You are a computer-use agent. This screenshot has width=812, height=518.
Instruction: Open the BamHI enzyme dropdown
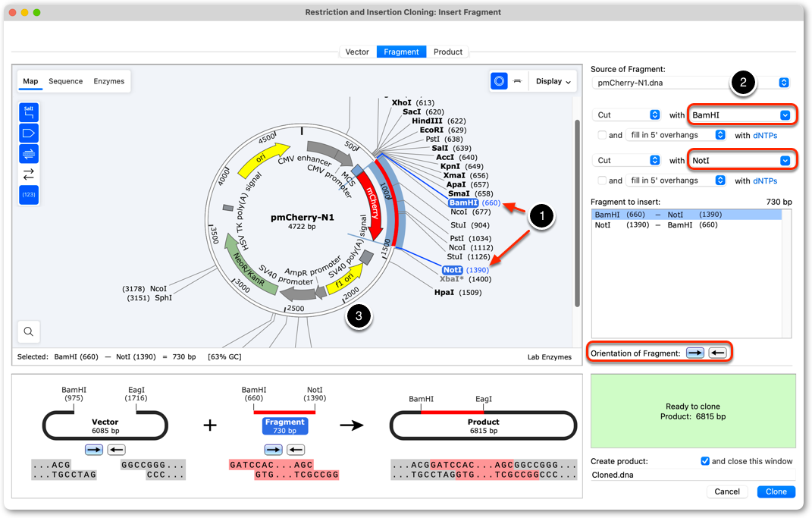[x=741, y=115]
